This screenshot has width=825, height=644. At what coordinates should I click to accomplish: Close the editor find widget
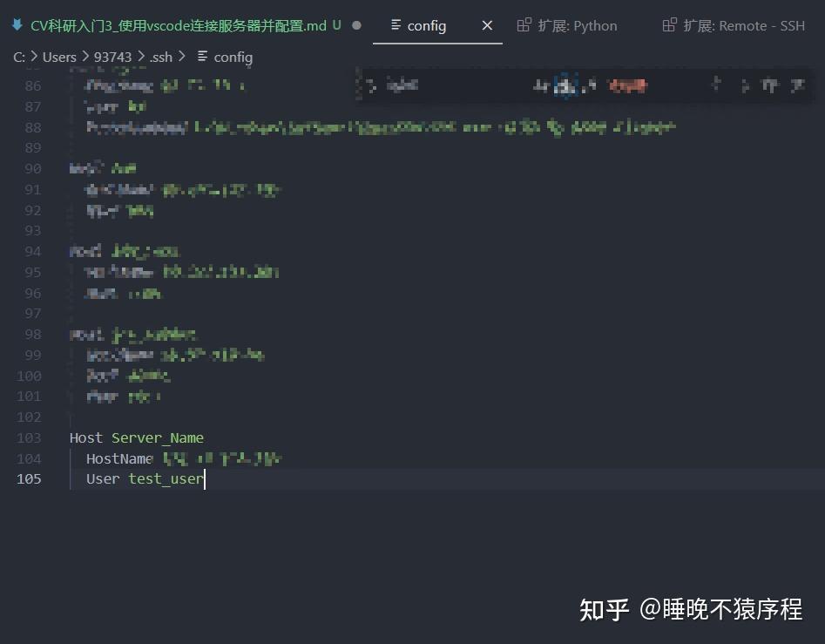click(x=799, y=85)
